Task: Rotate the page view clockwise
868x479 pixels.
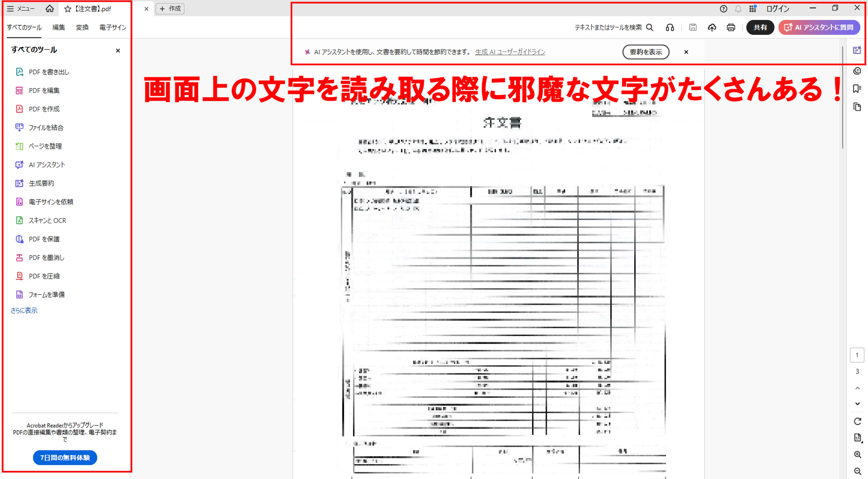Action: tap(857, 421)
